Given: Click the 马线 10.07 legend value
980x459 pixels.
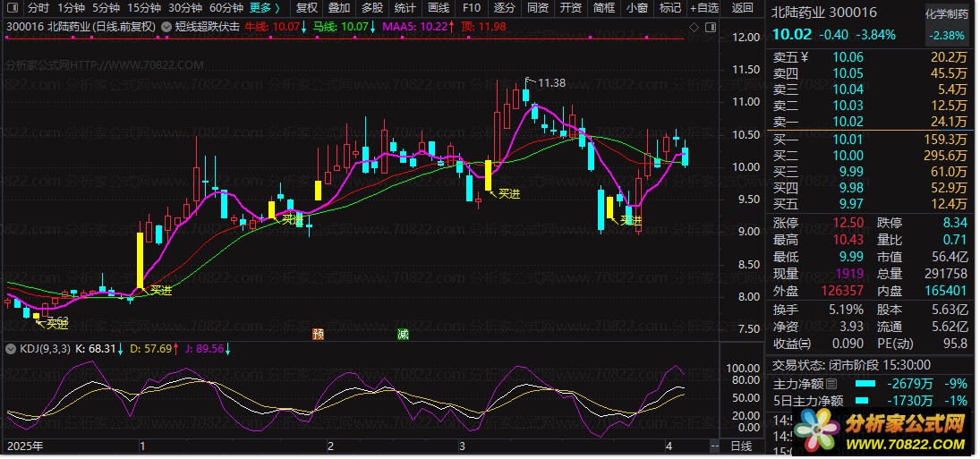Looking at the screenshot, I should 343,27.
